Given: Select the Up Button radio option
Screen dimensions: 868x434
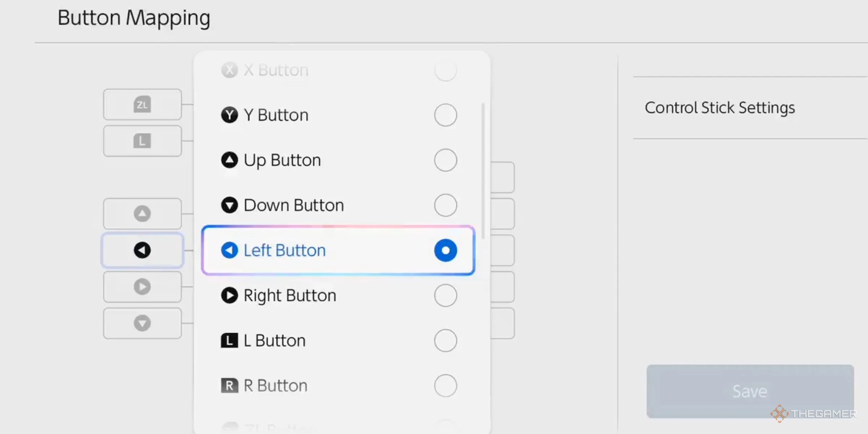Looking at the screenshot, I should pyautogui.click(x=445, y=160).
